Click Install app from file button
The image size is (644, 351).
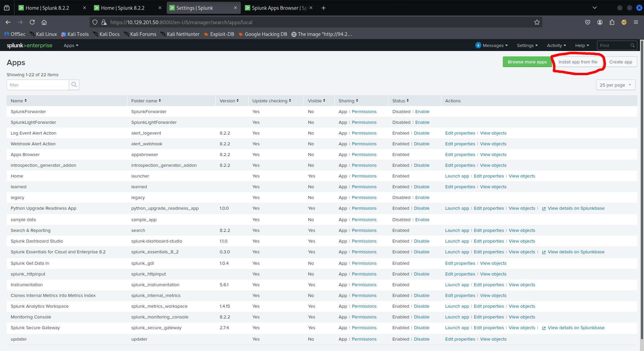pos(578,62)
